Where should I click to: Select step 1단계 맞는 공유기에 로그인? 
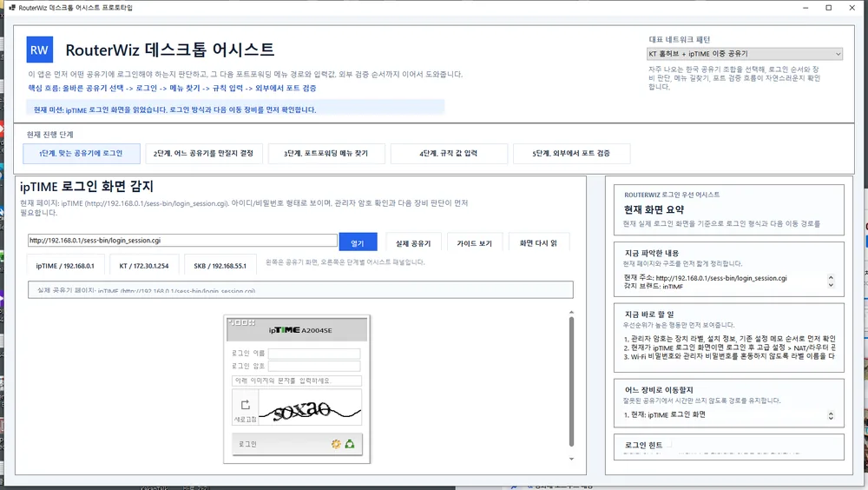[82, 154]
